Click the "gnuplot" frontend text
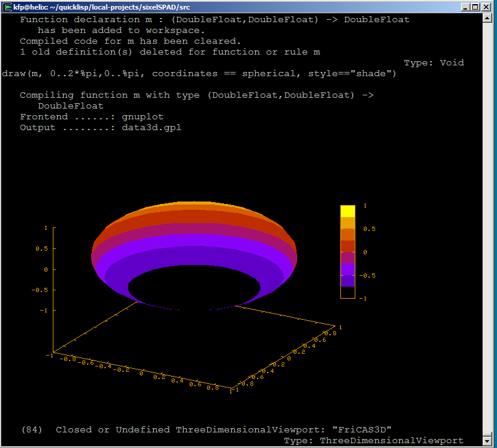 click(x=142, y=117)
